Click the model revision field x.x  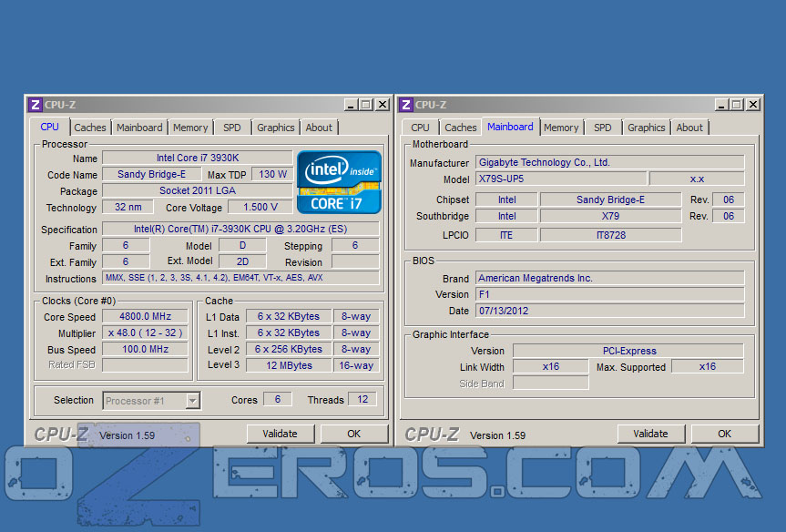697,179
